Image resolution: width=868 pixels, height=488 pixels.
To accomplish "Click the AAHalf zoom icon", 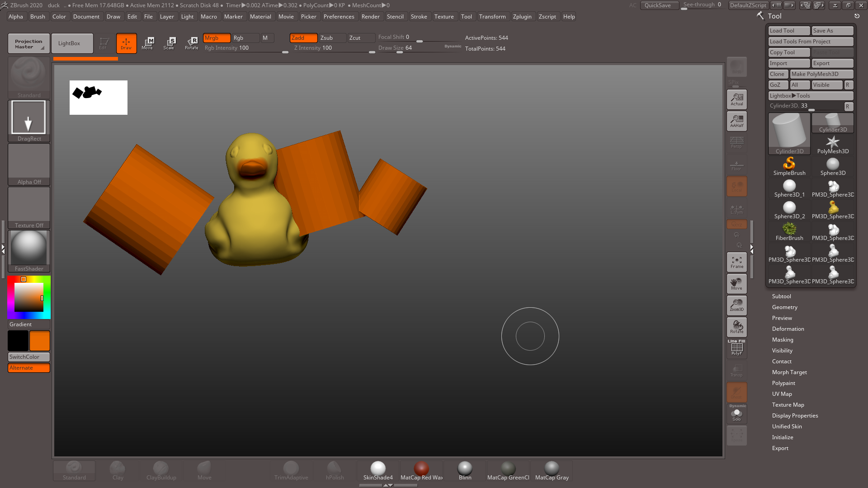I will coord(736,121).
